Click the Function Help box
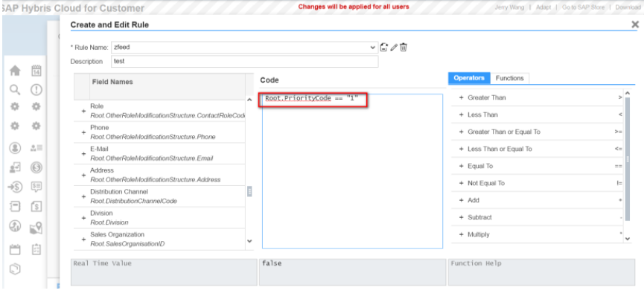The height and width of the screenshot is (302, 644). 541,272
